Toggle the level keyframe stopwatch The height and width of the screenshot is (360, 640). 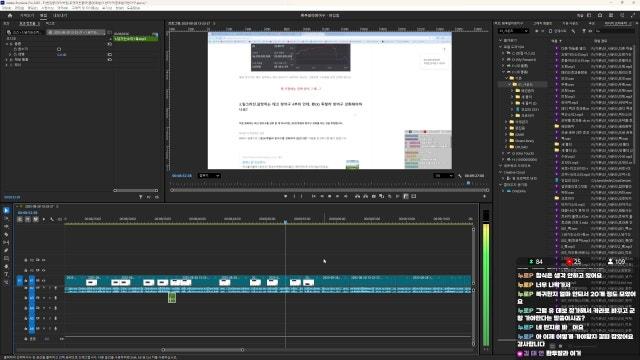[x=15, y=54]
